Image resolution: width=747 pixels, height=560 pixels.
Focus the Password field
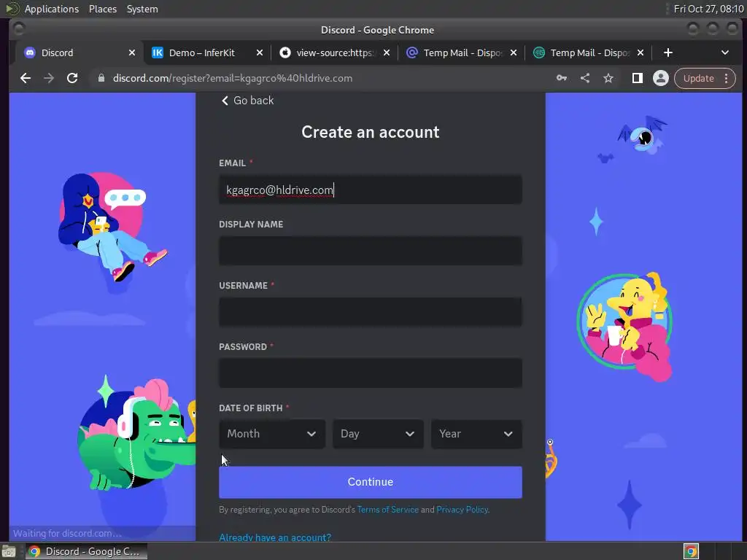tap(370, 373)
